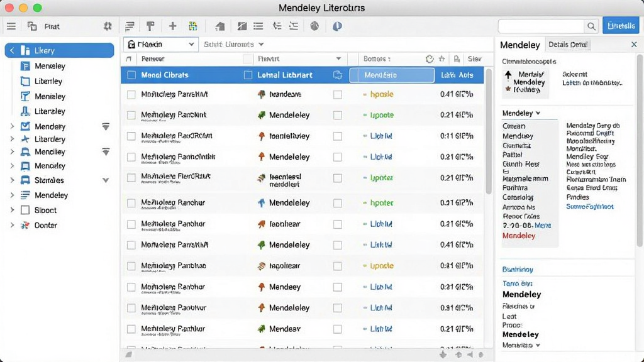Open the Bartininoy link
This screenshot has width=644, height=362.
coord(518,270)
